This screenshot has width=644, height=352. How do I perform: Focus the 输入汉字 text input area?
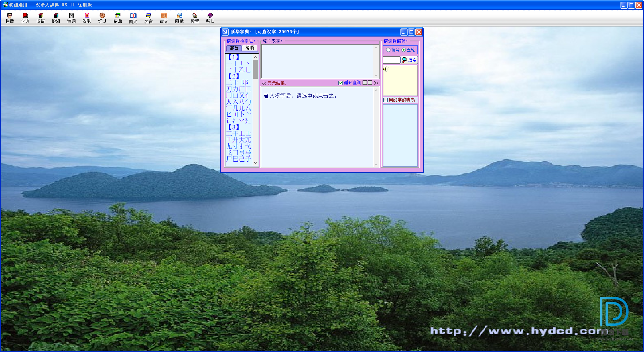pos(317,61)
